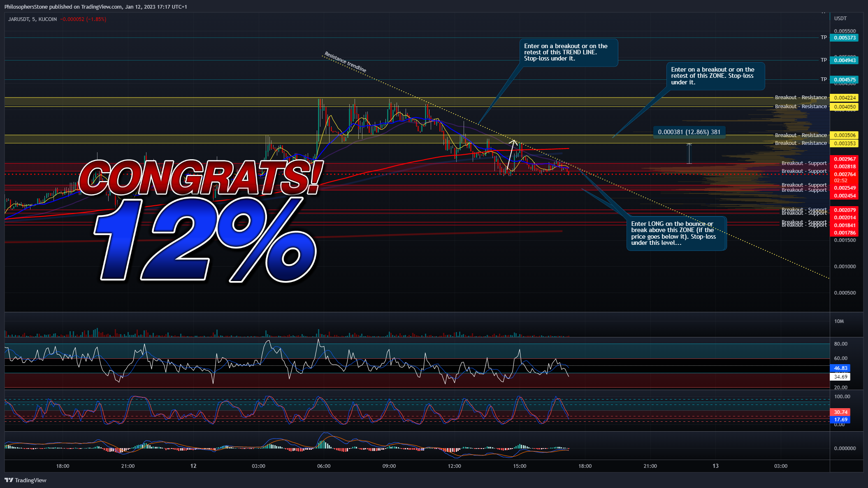Click the 0.002079 support price label
This screenshot has height=488, width=868.
[x=844, y=210]
